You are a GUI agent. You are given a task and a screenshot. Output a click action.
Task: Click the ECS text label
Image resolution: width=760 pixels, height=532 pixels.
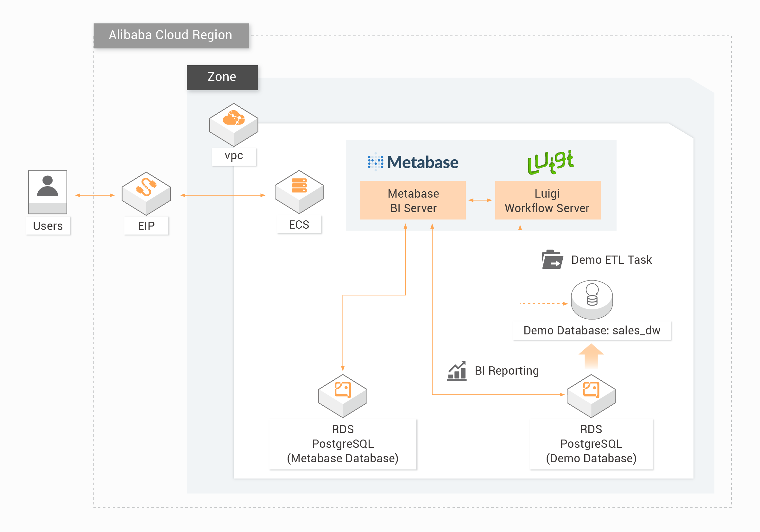coord(299,225)
